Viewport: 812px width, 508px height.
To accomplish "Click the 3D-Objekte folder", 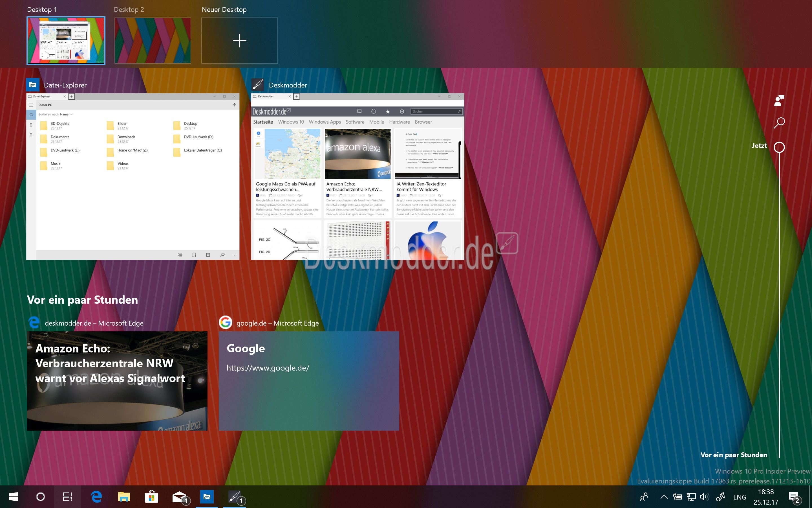I will (55, 126).
